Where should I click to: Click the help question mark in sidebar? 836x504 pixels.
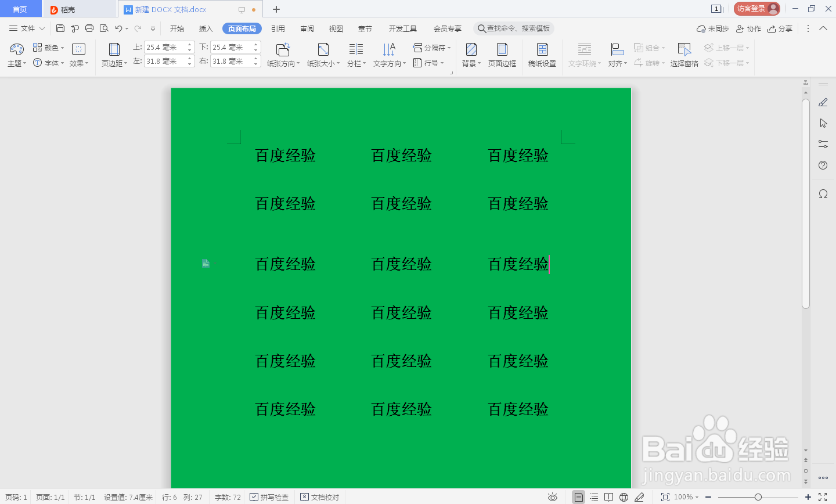coord(823,165)
